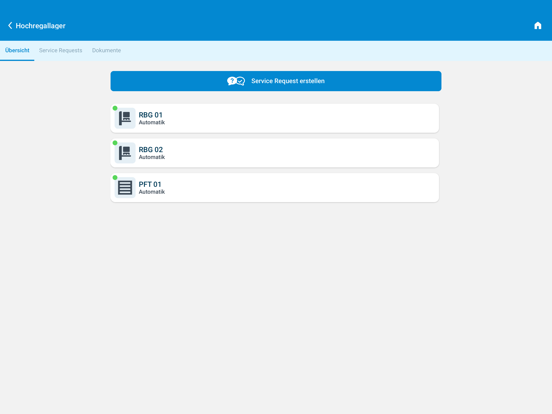Open the home screen icon
This screenshot has height=414, width=552.
[x=537, y=25]
